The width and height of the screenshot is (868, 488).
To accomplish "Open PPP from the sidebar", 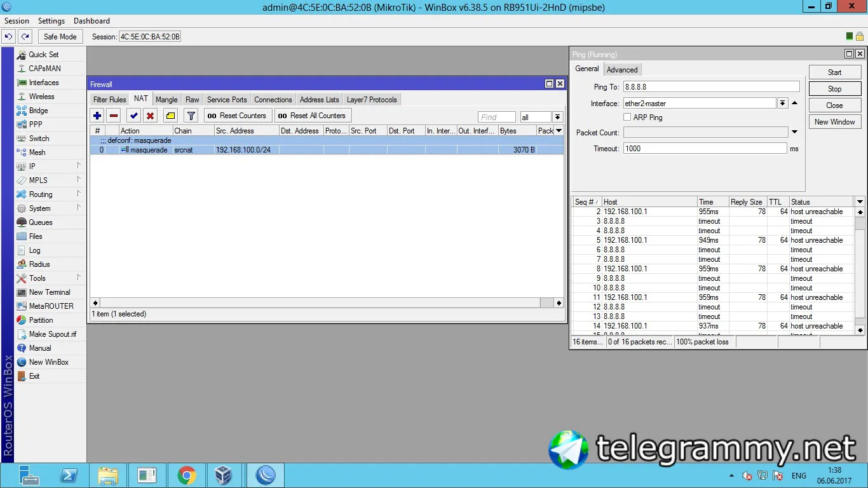I will [x=36, y=125].
